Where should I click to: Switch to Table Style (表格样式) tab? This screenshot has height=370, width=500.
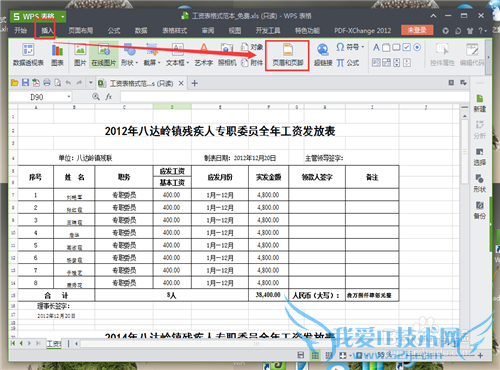(x=174, y=31)
